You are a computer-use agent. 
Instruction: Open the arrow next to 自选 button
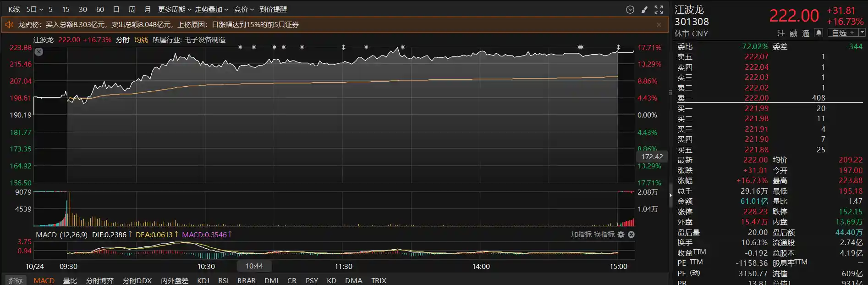point(862,33)
